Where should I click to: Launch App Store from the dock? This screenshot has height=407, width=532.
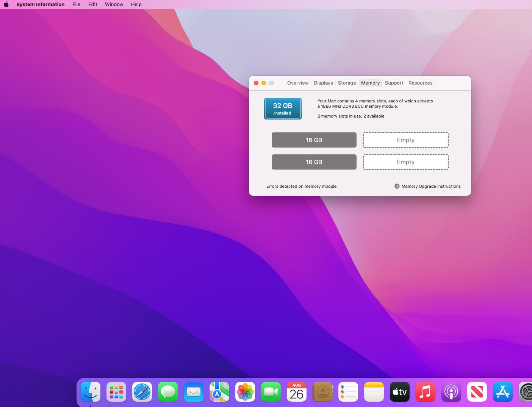pos(503,392)
